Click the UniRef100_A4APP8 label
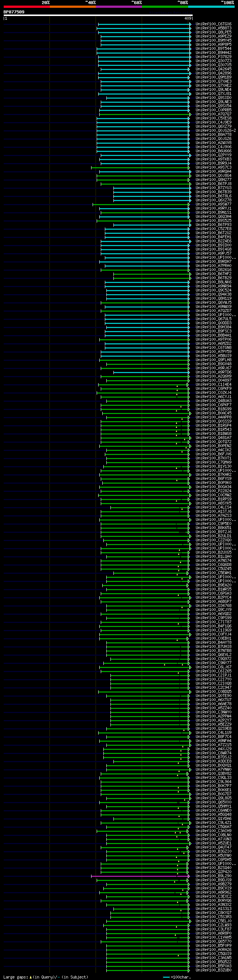Viewport: 238px width, 980px height. tap(213, 417)
